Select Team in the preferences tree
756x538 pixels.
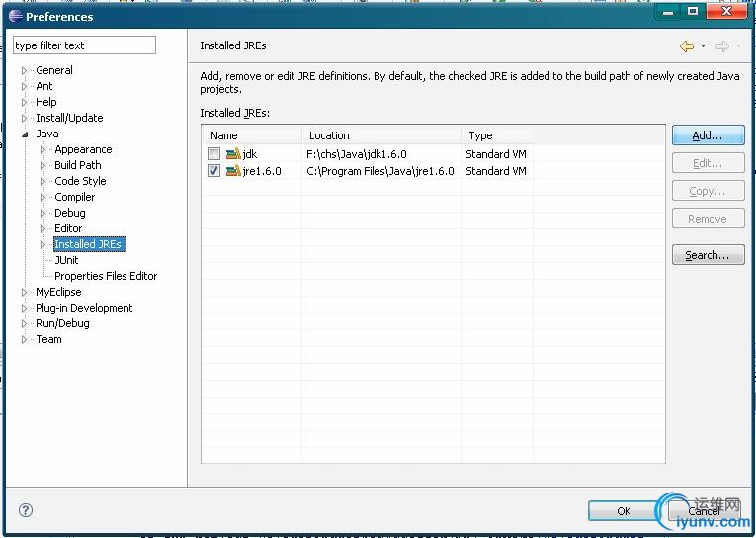click(x=48, y=339)
